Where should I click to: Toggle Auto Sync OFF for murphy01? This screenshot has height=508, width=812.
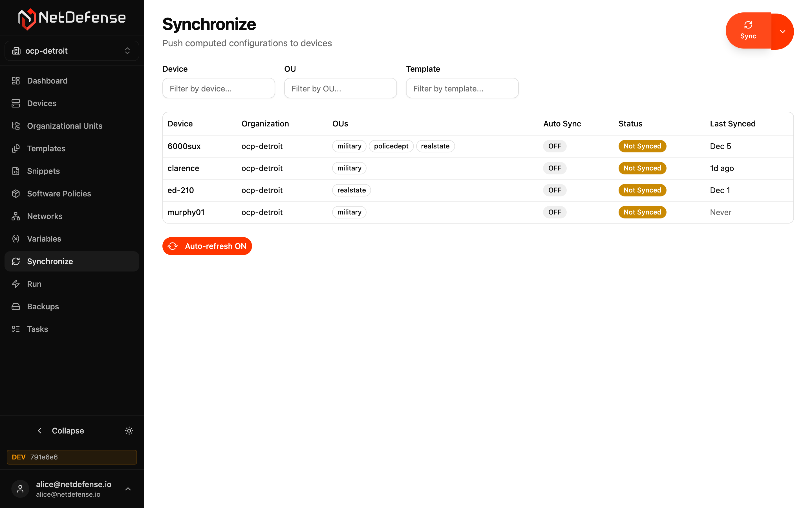(555, 212)
